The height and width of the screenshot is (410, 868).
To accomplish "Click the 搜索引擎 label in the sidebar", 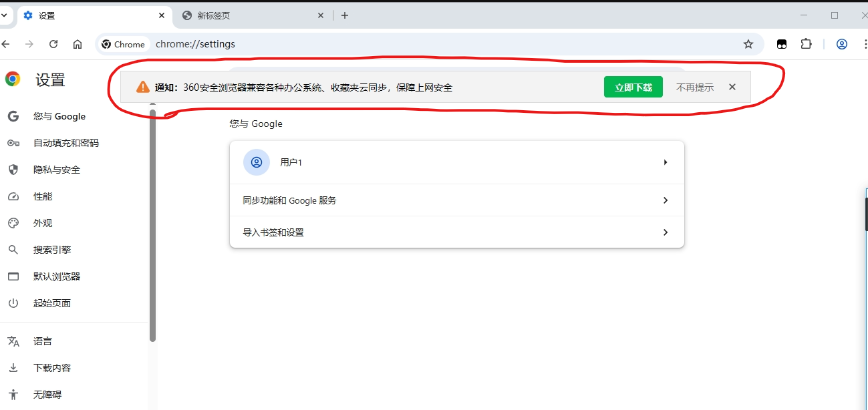I will (x=52, y=250).
